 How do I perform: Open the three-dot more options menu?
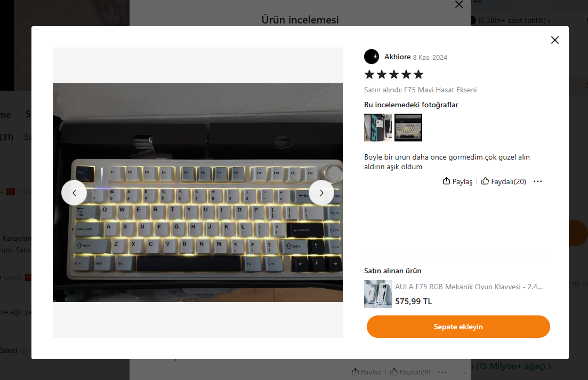click(x=538, y=181)
